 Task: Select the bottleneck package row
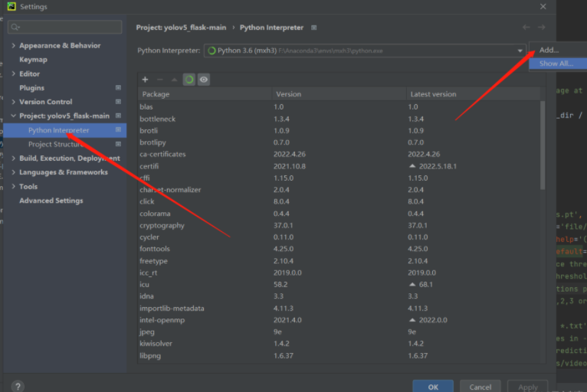(x=339, y=119)
